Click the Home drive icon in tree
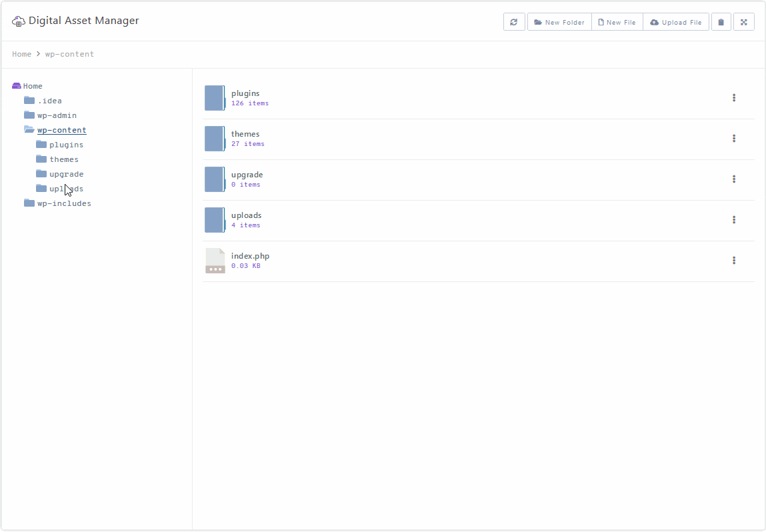Image resolution: width=766 pixels, height=532 pixels. pyautogui.click(x=17, y=86)
